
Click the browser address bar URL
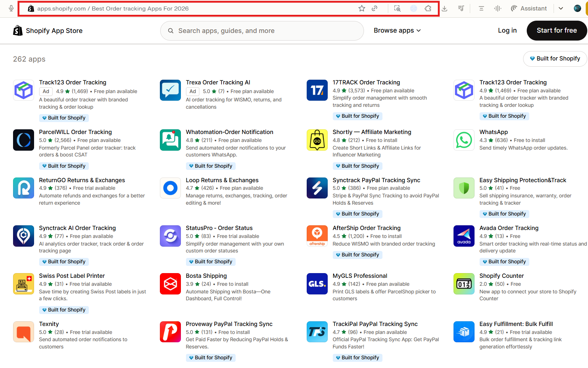click(113, 8)
